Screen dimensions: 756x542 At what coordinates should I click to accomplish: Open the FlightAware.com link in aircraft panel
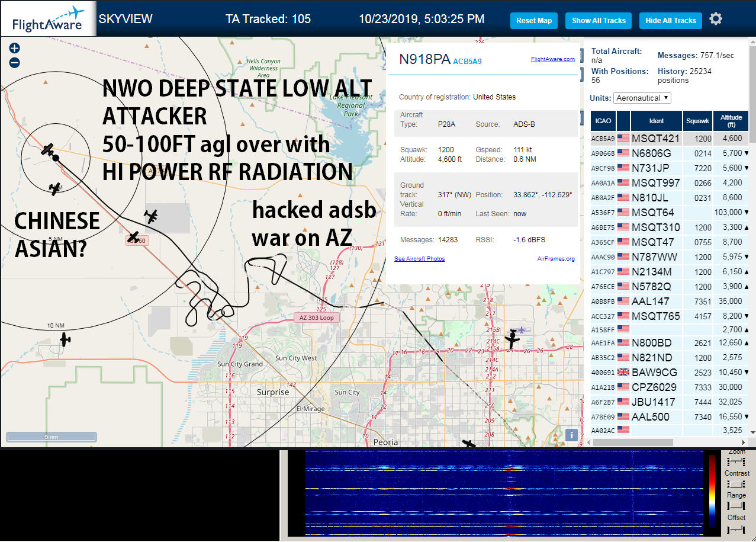pyautogui.click(x=552, y=59)
